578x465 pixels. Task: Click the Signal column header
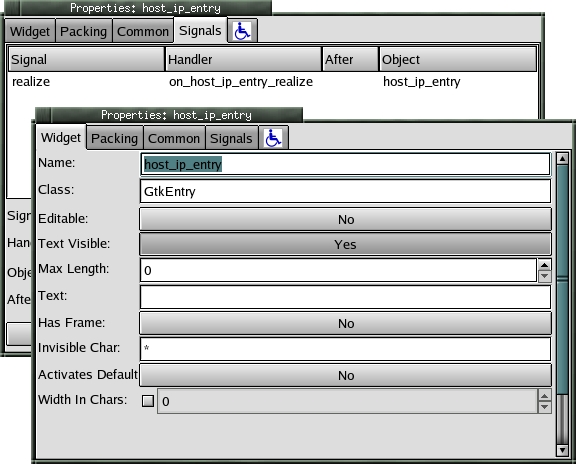click(x=86, y=59)
